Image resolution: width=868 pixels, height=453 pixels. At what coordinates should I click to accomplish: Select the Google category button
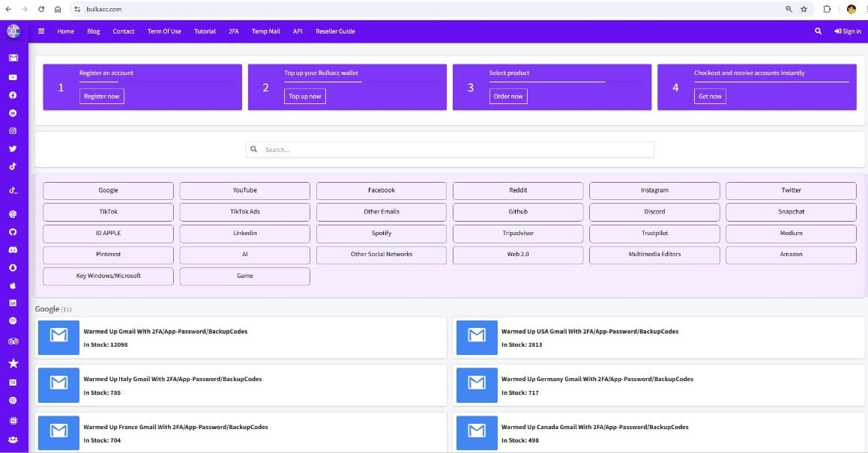coord(108,190)
